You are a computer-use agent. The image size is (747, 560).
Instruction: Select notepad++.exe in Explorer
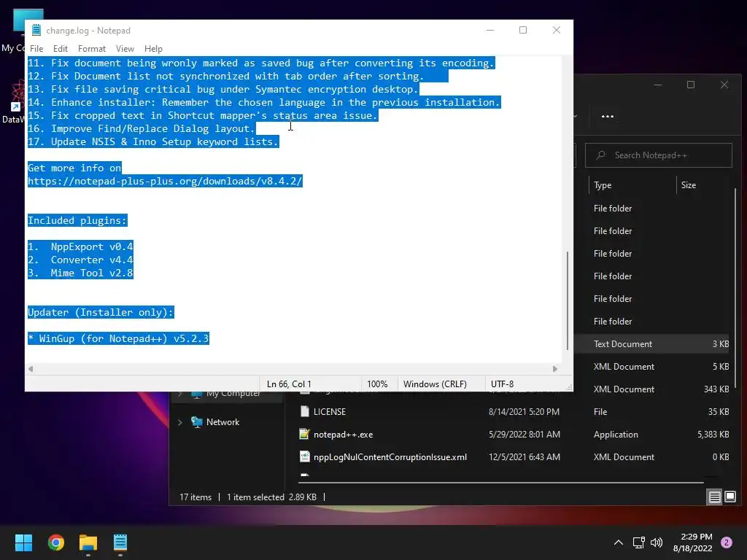tap(343, 435)
